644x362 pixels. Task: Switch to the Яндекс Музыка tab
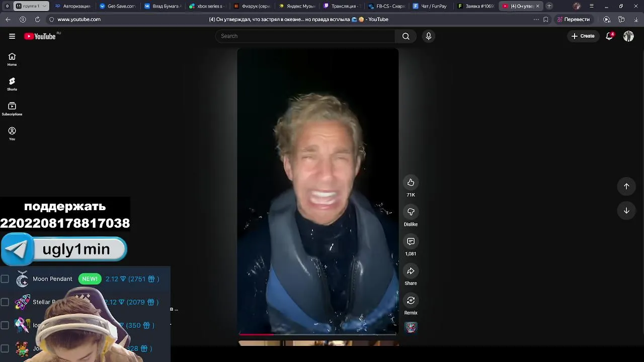tap(296, 6)
